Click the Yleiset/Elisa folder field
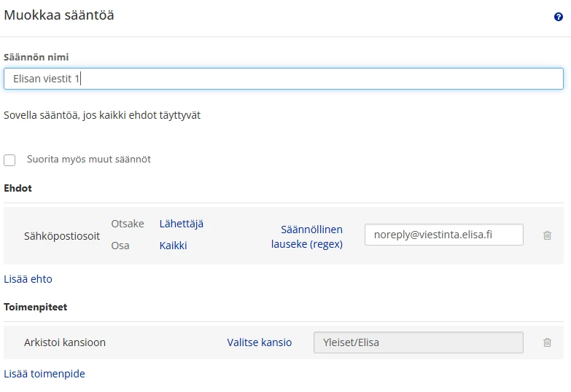This screenshot has height=392, width=571. click(x=419, y=342)
